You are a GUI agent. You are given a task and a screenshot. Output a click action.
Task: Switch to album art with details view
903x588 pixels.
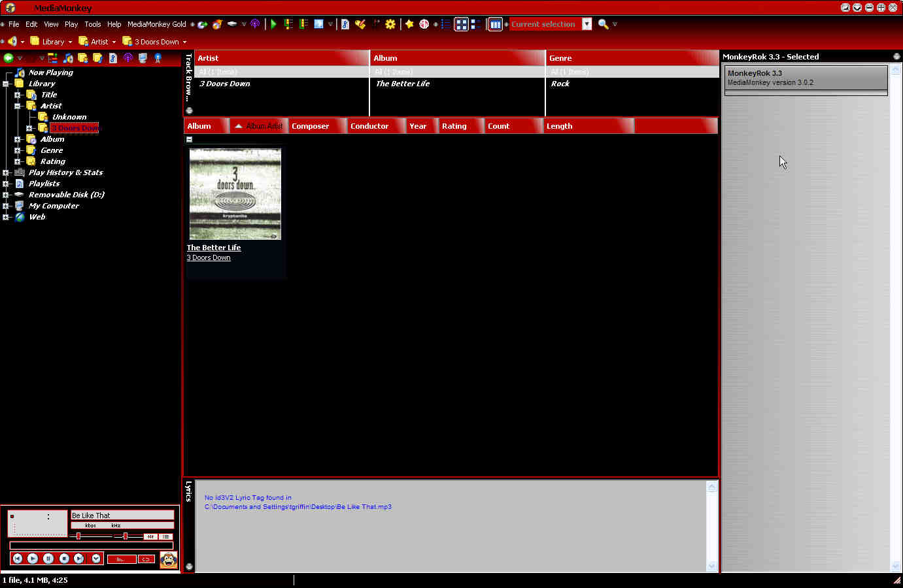click(476, 24)
